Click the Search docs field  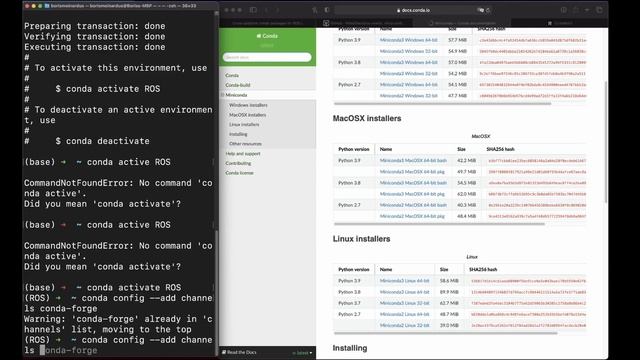pos(267,57)
